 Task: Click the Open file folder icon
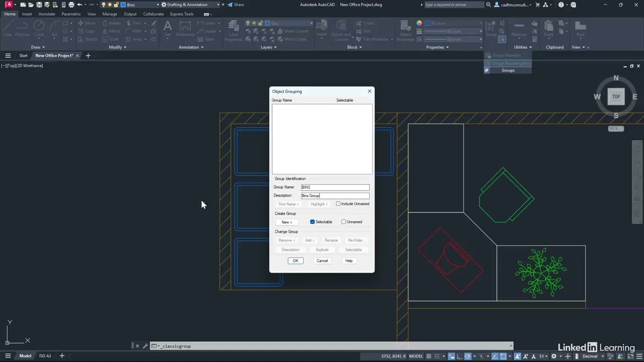(x=31, y=5)
